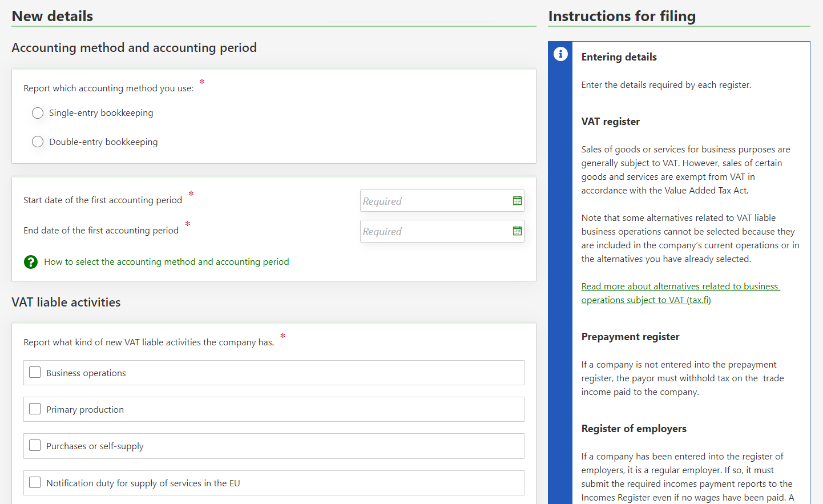Tick the Primary production checkbox

35,409
